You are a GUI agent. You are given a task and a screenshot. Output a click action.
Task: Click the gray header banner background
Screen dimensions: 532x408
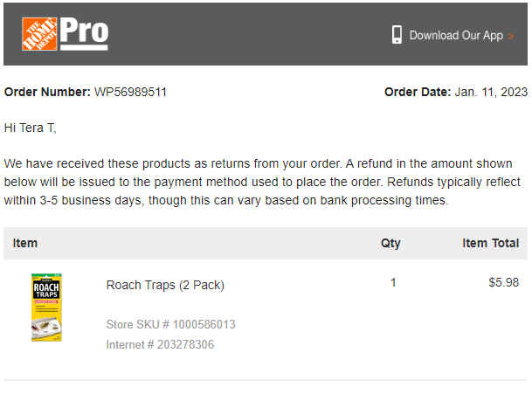[x=249, y=34]
